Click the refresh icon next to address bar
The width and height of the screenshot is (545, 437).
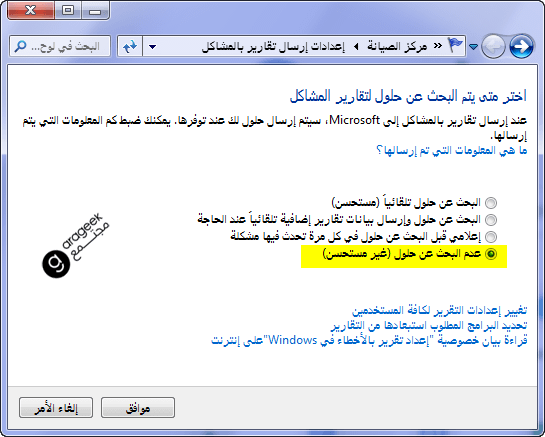tap(130, 46)
